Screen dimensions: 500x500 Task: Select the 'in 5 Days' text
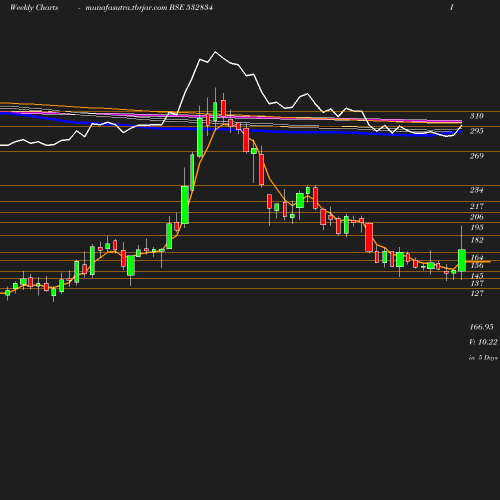(x=483, y=358)
